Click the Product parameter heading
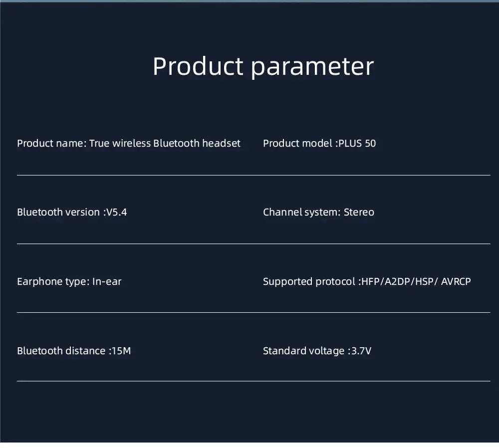Screen dimensions: 499x448 263,67
